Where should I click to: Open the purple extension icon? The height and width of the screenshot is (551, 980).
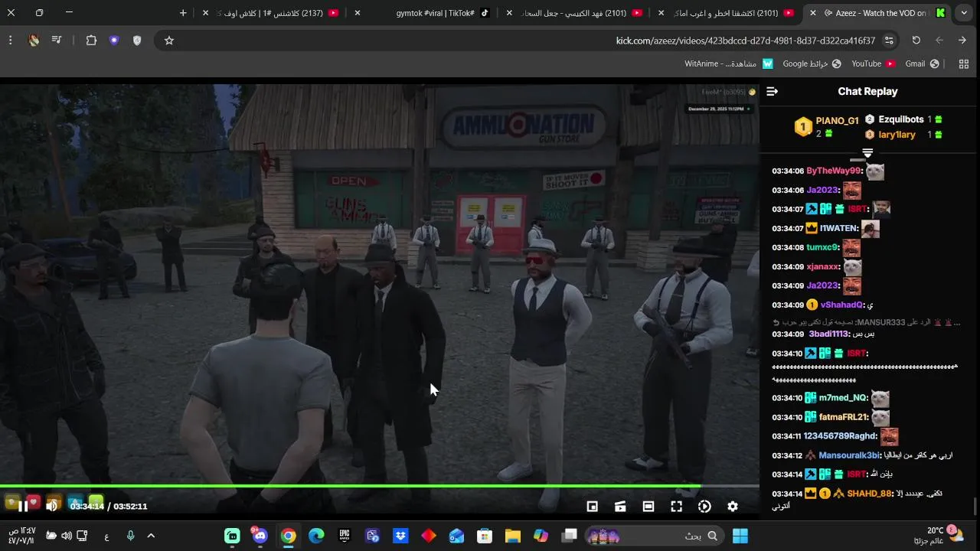(x=114, y=41)
